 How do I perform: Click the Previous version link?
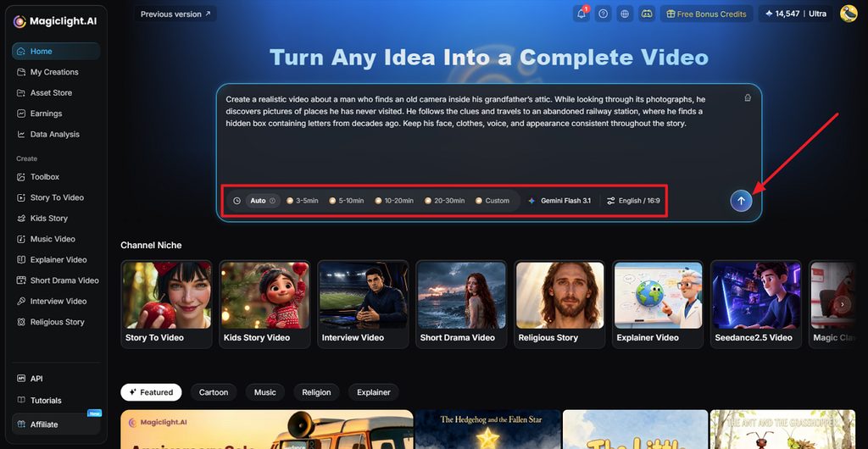tap(175, 14)
